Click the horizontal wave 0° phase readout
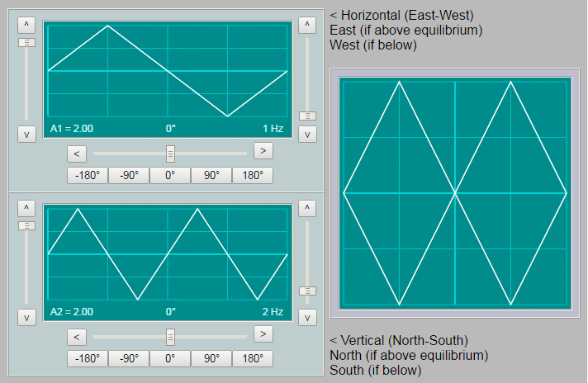Screen dimensions: 588x383 click(x=171, y=129)
